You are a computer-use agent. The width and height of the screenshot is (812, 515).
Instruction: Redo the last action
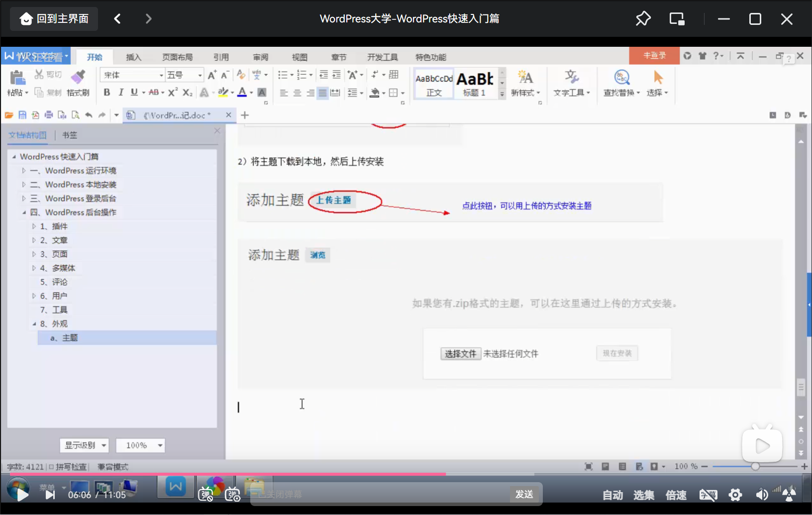tap(102, 115)
